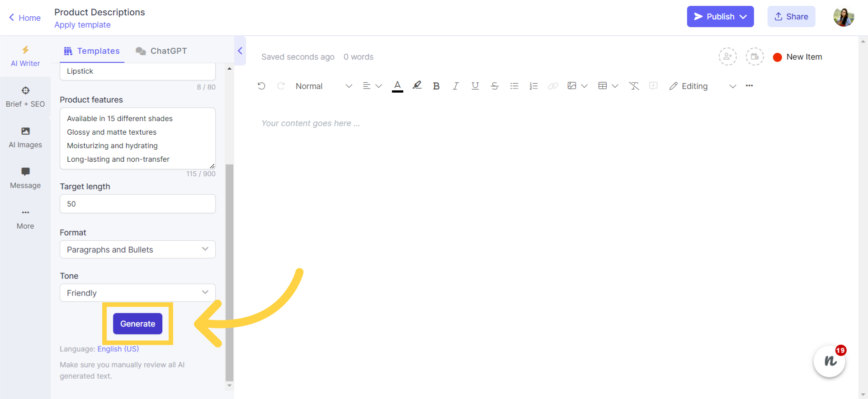Go back to Home
Viewport: 868px width, 399px height.
coord(25,18)
